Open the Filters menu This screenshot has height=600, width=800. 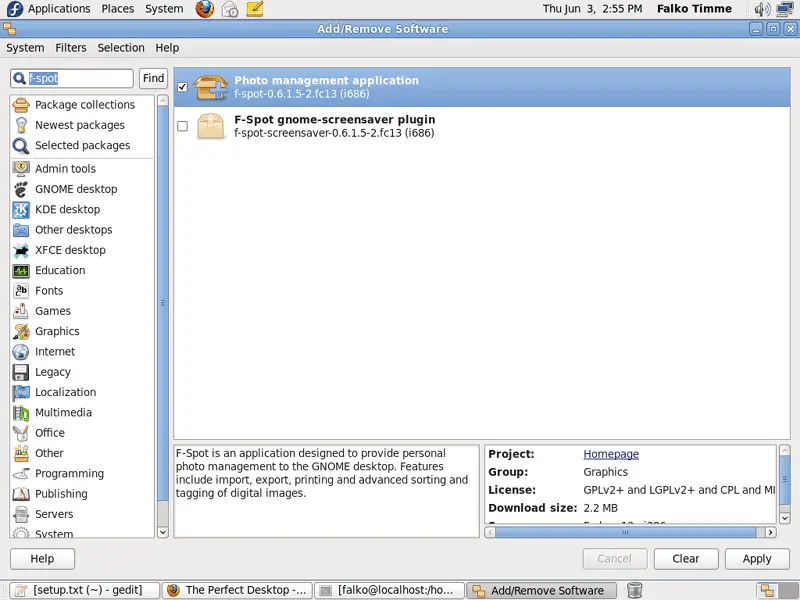[x=70, y=47]
